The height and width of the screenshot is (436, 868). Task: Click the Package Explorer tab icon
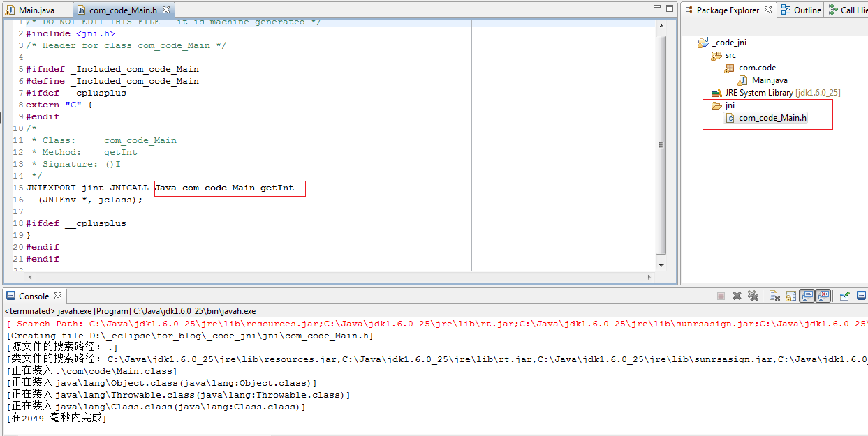(x=689, y=10)
